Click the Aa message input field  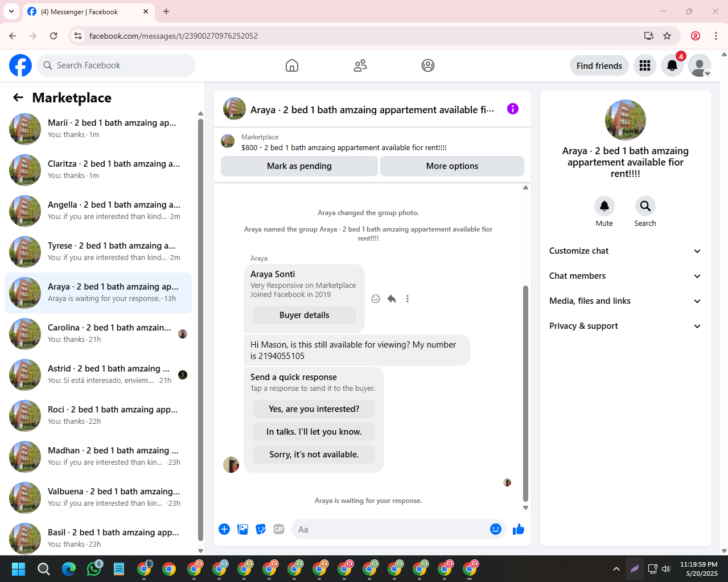click(390, 529)
